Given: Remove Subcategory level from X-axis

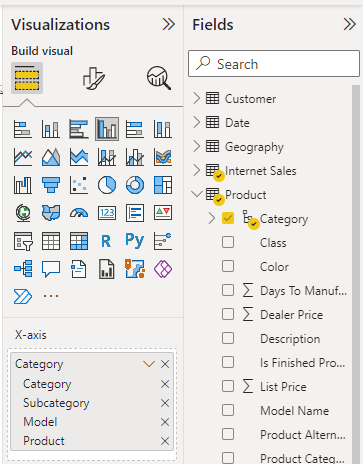Looking at the screenshot, I should tap(165, 403).
